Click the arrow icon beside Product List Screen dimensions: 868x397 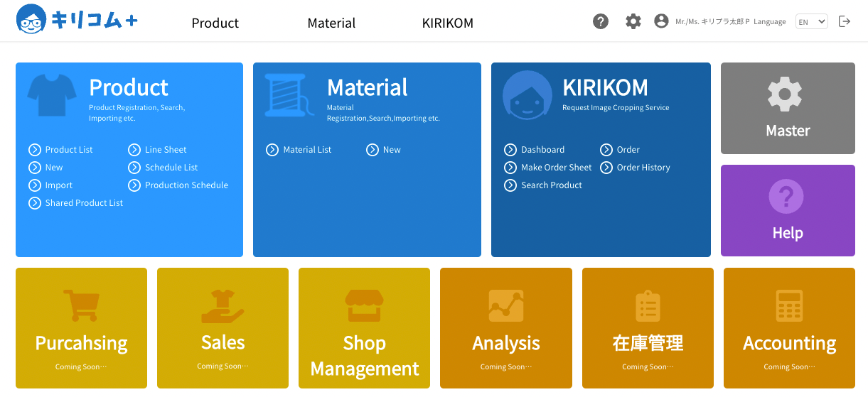35,150
